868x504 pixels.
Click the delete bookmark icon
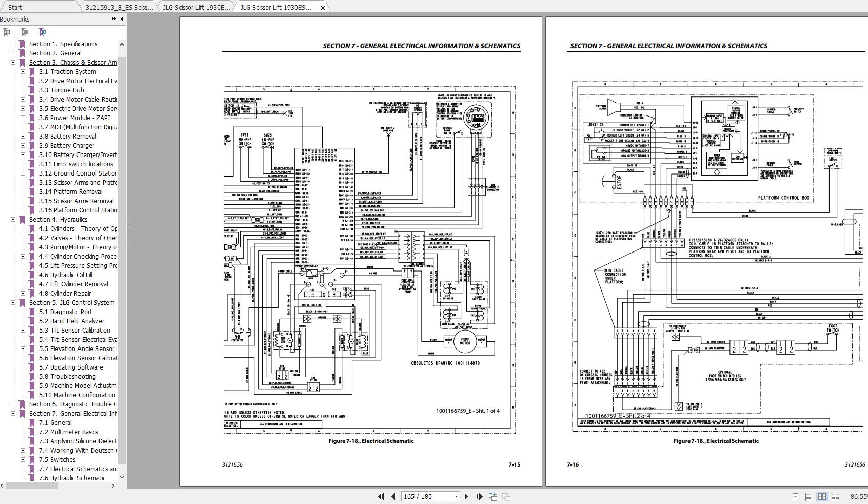click(x=7, y=32)
